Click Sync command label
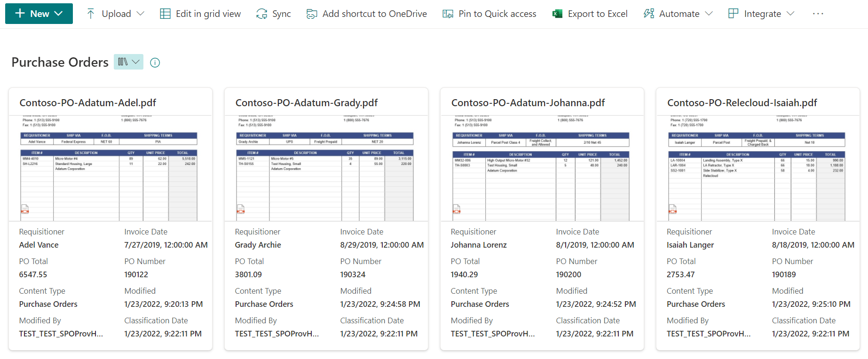Viewport: 868px width, 359px height. 282,14
